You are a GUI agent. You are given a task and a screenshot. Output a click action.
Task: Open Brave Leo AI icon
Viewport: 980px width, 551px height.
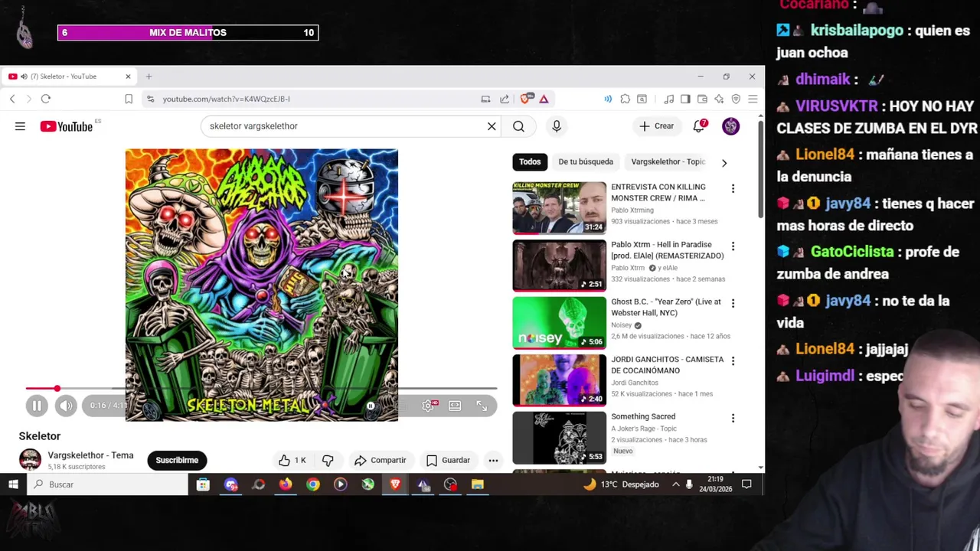click(x=719, y=99)
